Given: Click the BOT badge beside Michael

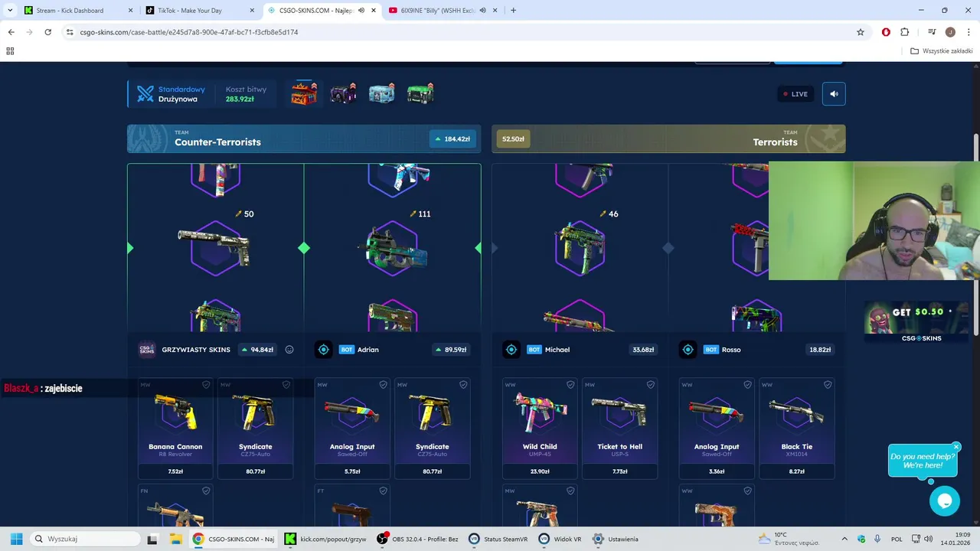Looking at the screenshot, I should click(x=534, y=350).
